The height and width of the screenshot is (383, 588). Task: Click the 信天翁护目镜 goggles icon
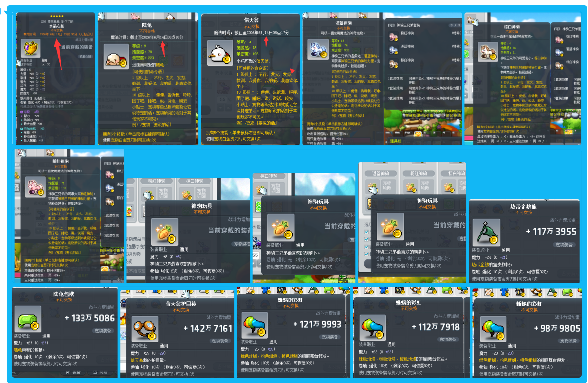[x=145, y=329]
